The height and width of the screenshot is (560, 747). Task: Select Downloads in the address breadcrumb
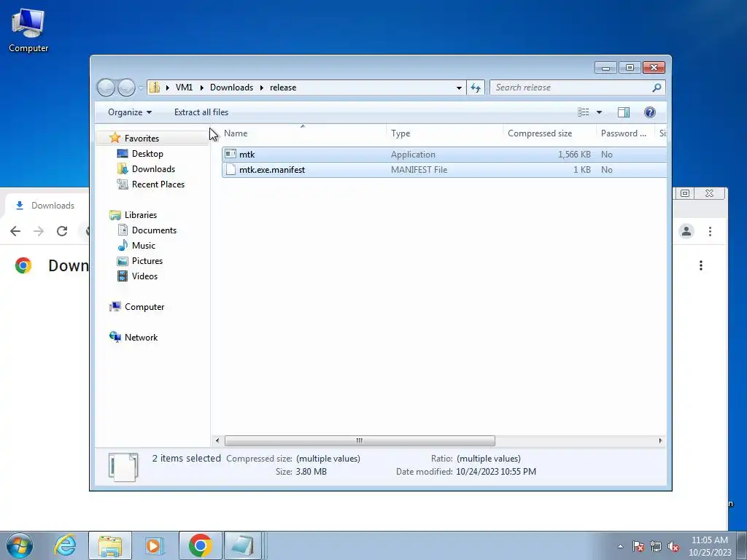coord(231,87)
